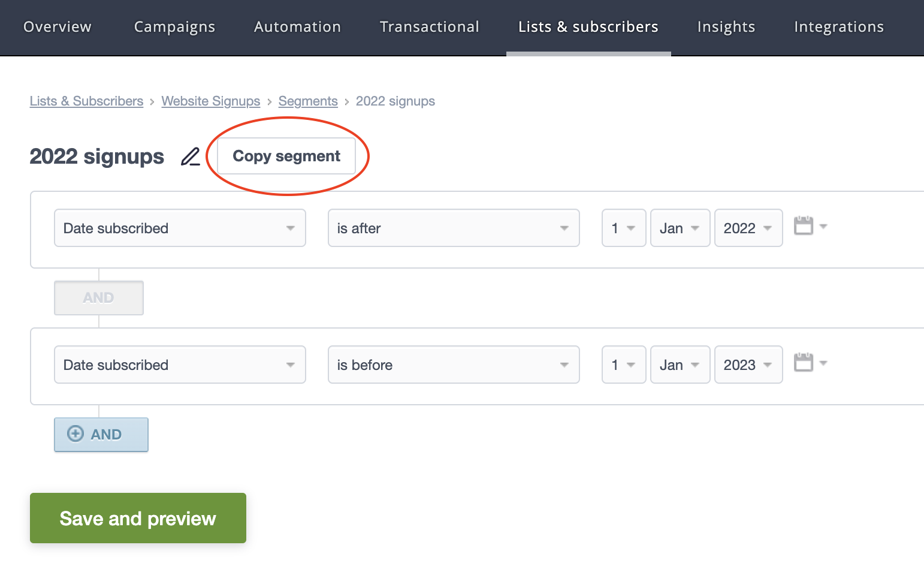Image resolution: width=924 pixels, height=578 pixels.
Task: Select day dropdown in the second rule
Action: click(623, 365)
